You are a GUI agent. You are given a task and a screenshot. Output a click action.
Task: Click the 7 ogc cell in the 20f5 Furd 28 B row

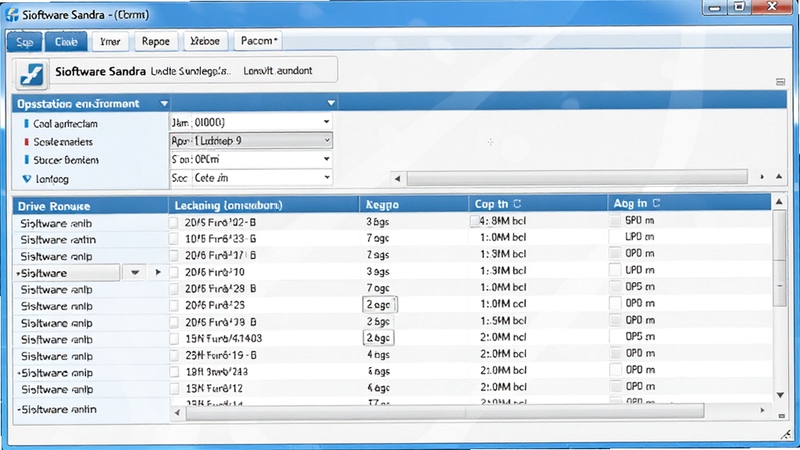(378, 288)
